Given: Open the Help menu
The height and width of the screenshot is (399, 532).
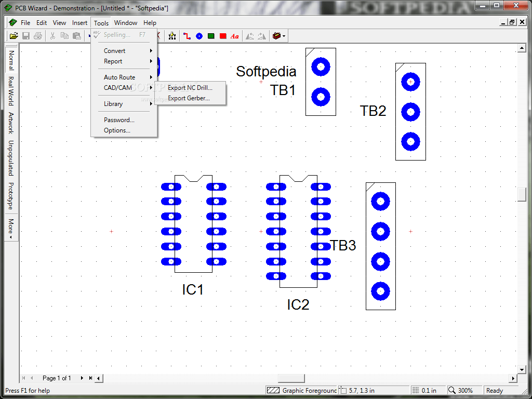Looking at the screenshot, I should [x=150, y=23].
